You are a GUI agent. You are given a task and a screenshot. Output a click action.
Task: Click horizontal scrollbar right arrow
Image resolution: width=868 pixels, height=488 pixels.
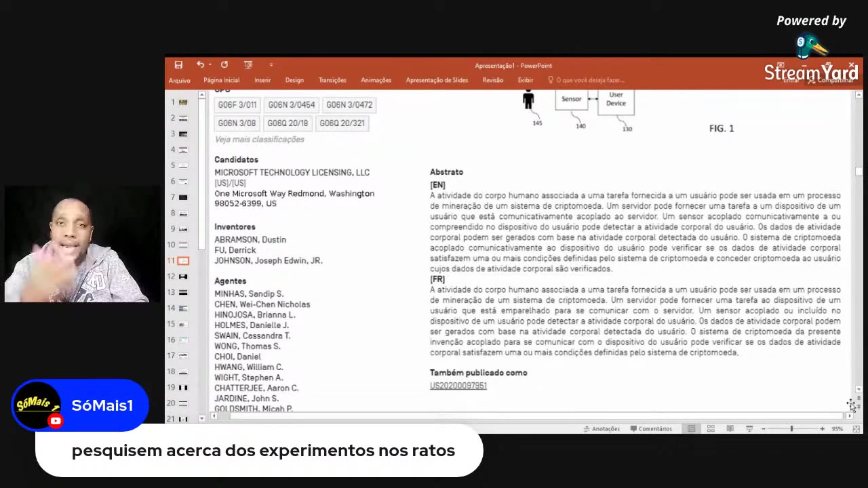[x=848, y=416]
